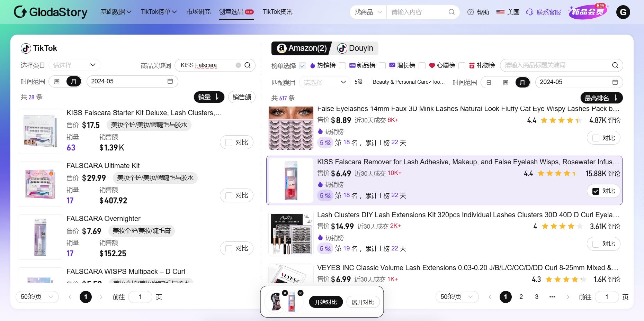Check 对比 for FALSCARA Ultimate Kit
644x321 pixels.
[x=229, y=195]
